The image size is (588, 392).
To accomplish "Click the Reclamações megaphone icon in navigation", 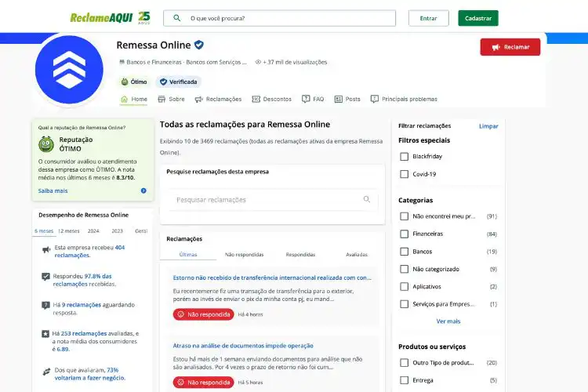I will pyautogui.click(x=199, y=99).
